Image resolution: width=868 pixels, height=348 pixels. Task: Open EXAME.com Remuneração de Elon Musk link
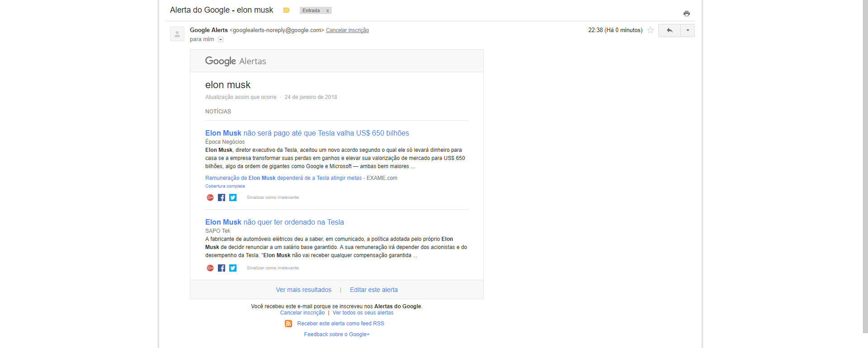coord(283,178)
